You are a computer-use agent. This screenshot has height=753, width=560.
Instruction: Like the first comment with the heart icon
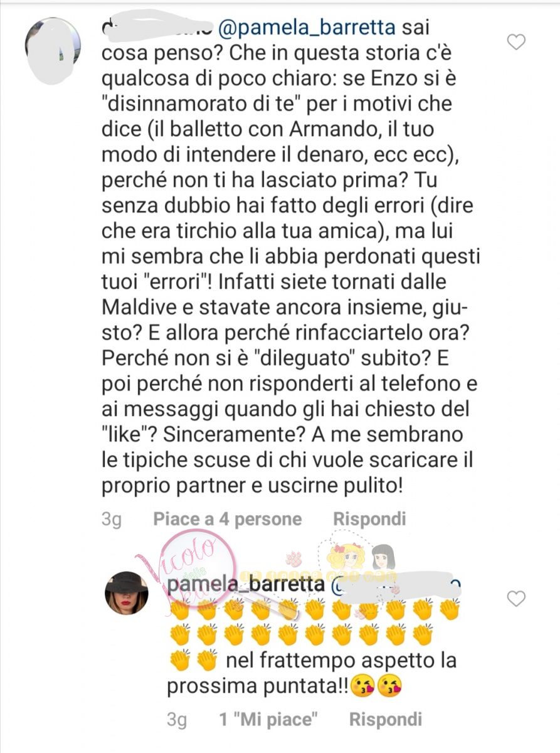tap(515, 43)
